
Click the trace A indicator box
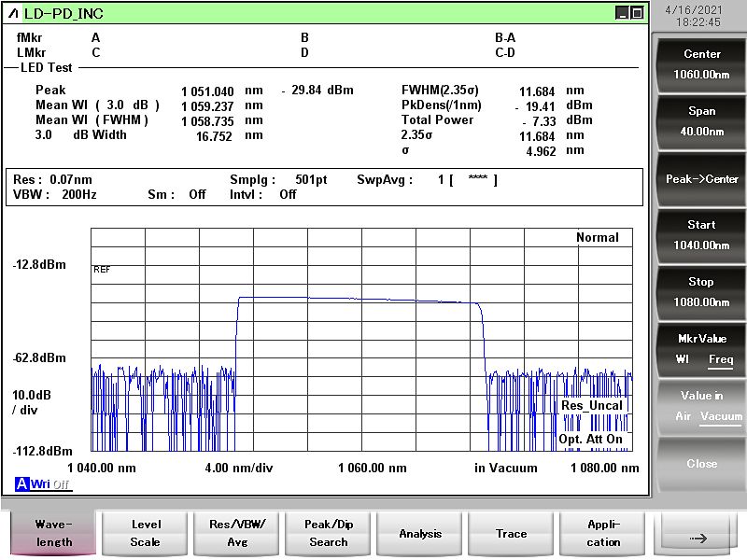pos(22,483)
